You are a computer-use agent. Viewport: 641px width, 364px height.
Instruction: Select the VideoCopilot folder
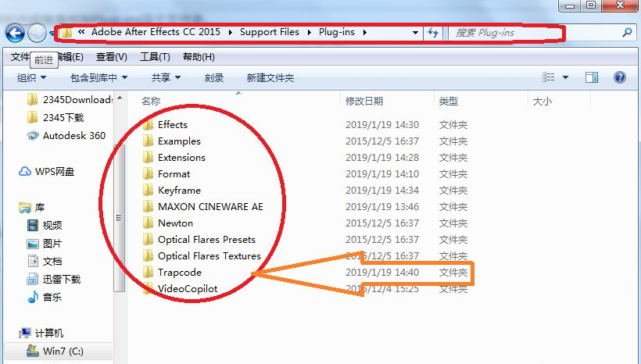pyautogui.click(x=188, y=288)
